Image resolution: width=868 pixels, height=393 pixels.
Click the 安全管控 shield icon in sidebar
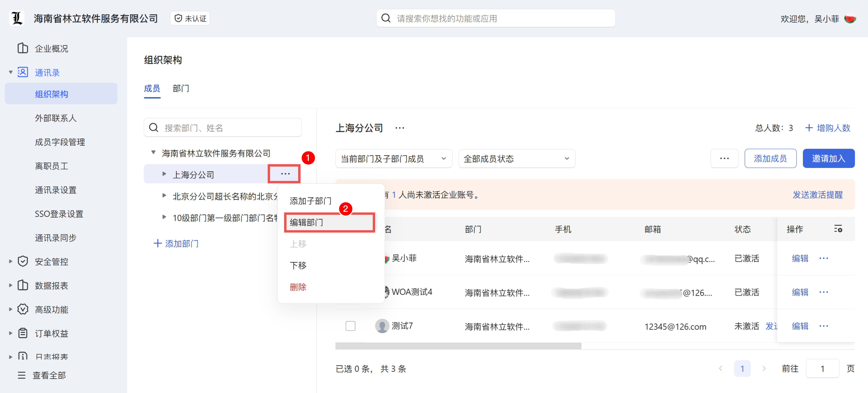point(23,261)
